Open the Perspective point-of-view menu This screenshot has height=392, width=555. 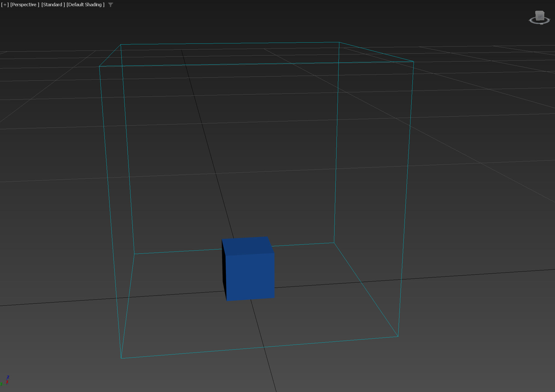coord(25,5)
